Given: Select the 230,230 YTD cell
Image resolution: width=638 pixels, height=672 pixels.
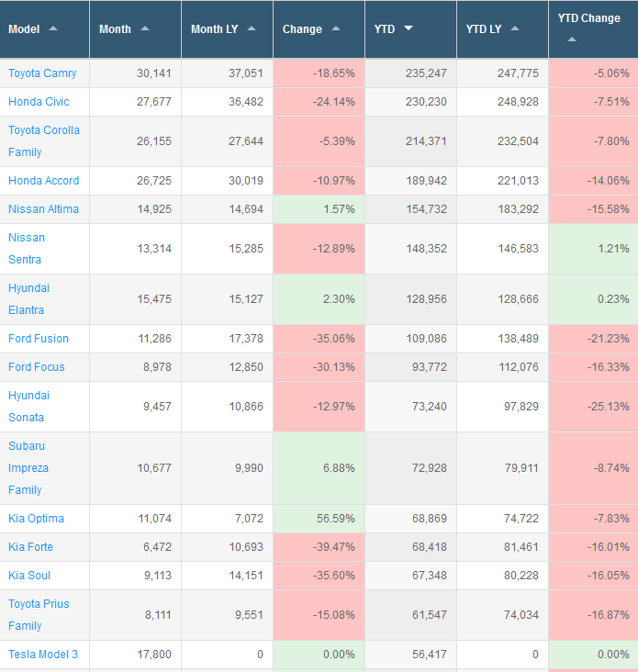Looking at the screenshot, I should pos(410,102).
